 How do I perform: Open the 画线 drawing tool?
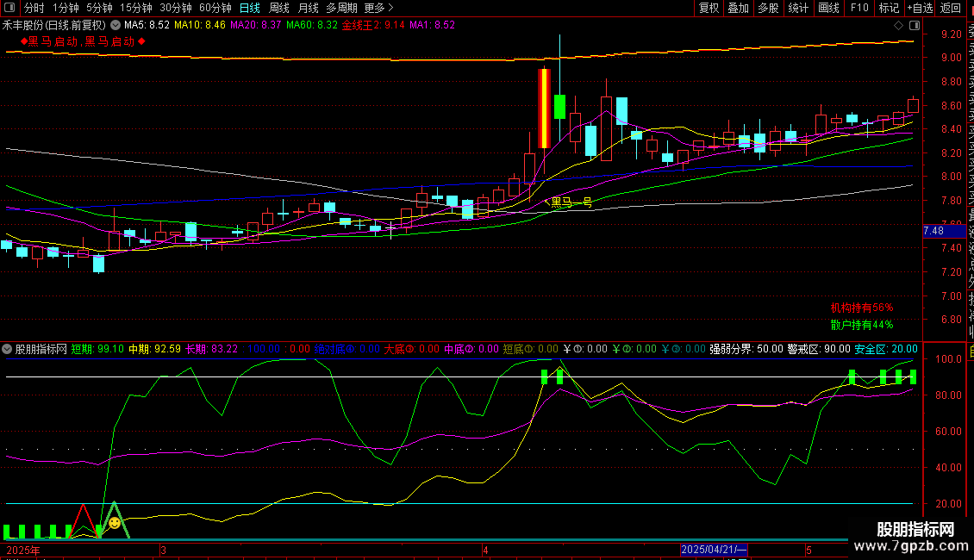pyautogui.click(x=828, y=8)
